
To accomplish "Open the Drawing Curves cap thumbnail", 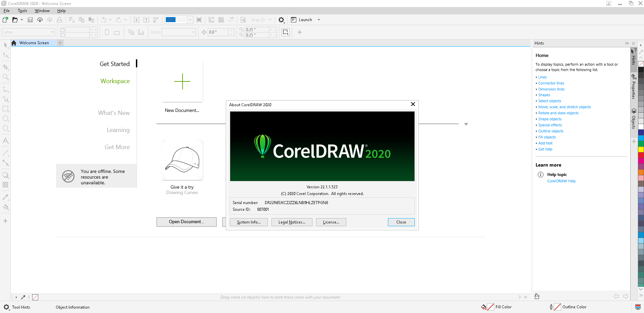I will 182,160.
